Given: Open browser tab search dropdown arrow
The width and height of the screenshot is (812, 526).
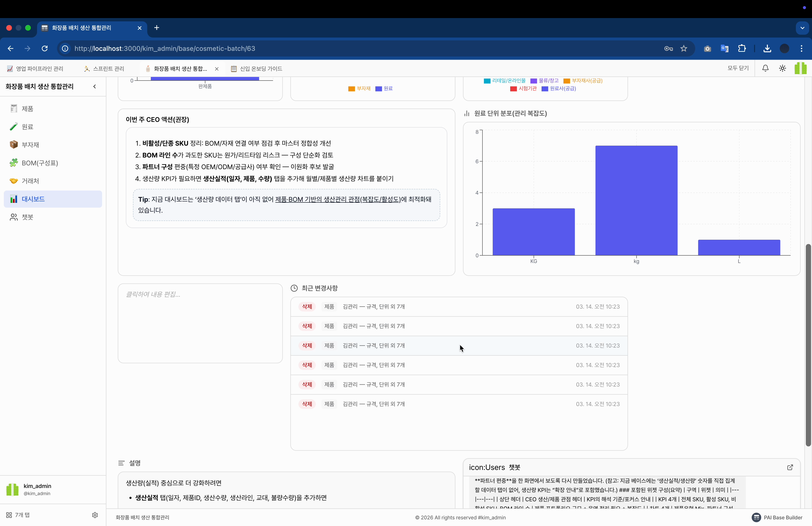Looking at the screenshot, I should click(x=802, y=28).
